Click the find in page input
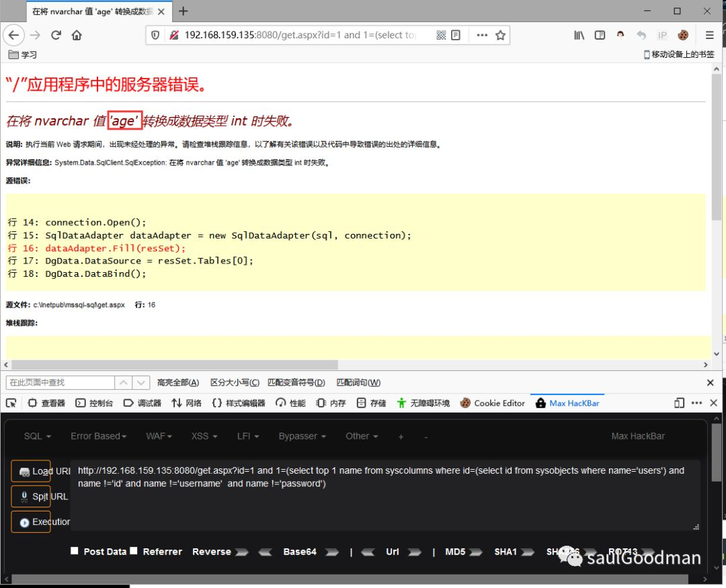Image resolution: width=726 pixels, height=588 pixels. (61, 382)
